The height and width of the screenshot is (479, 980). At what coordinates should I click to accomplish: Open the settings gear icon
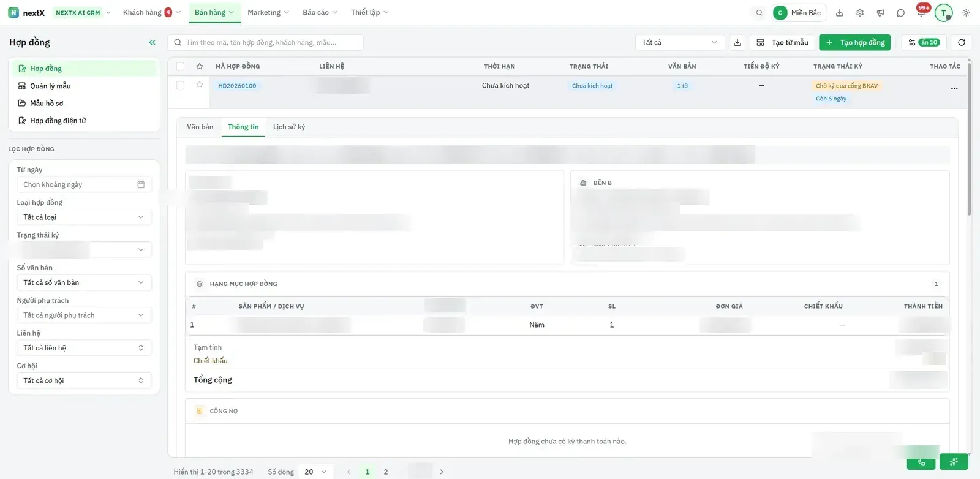[x=860, y=13]
